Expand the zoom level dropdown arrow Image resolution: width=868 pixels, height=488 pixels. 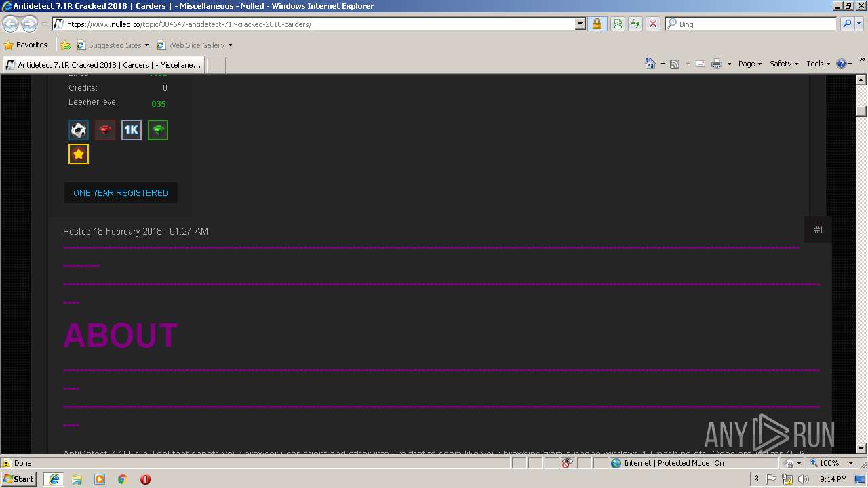tap(850, 463)
